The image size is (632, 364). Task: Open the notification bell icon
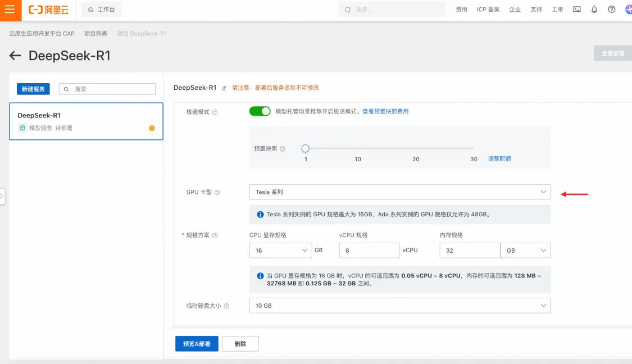[x=594, y=9]
